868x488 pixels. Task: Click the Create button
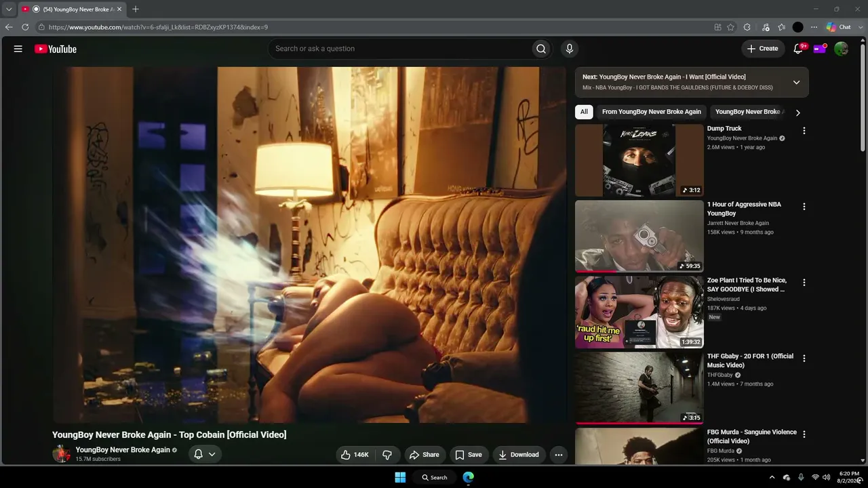[x=763, y=49]
